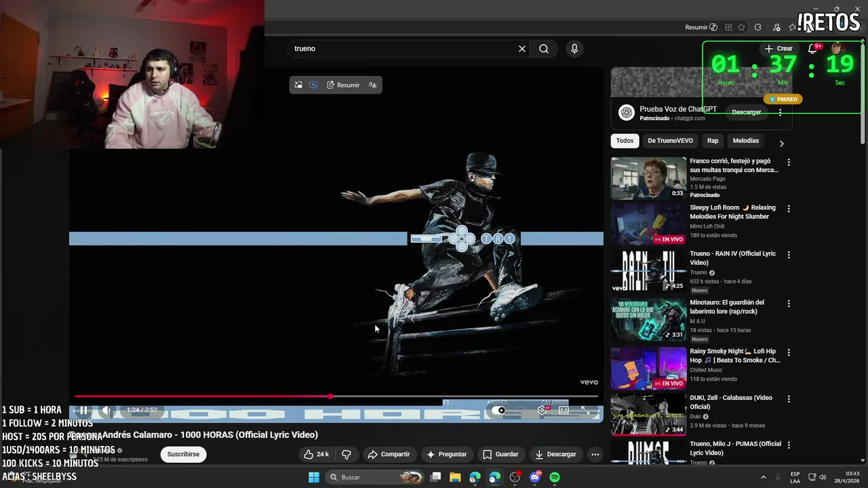Open options menu for Sleepy Lofi Room
The width and height of the screenshot is (868, 488).
(789, 209)
